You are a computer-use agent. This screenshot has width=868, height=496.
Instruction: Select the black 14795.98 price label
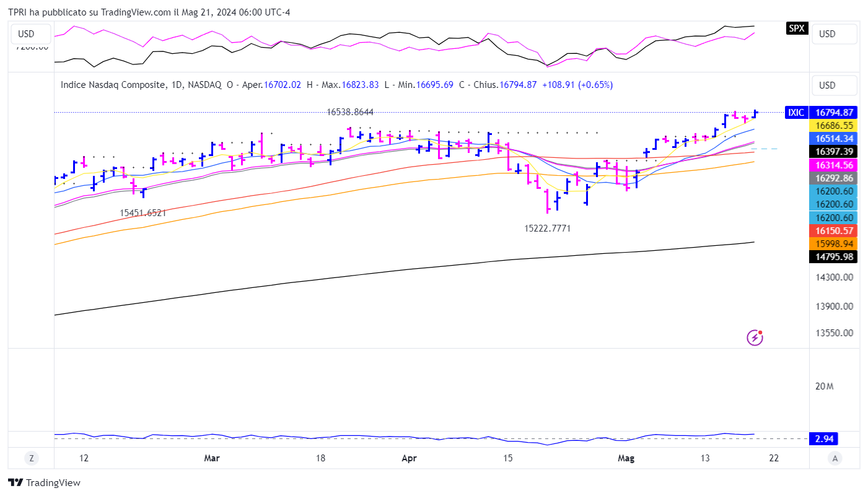pos(834,256)
